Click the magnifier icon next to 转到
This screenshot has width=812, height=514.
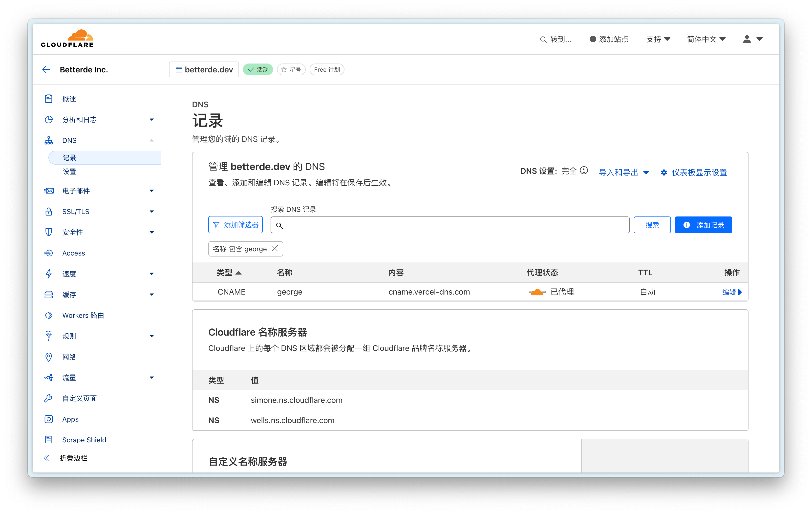[543, 40]
